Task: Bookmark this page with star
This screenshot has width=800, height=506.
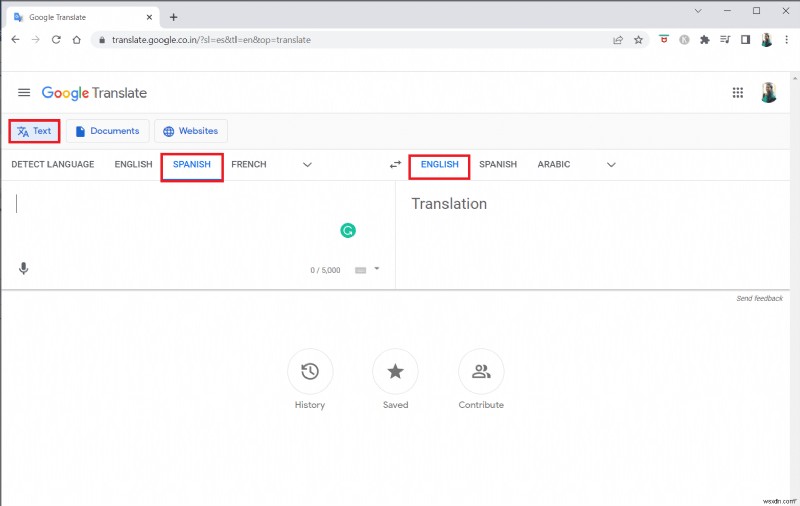Action: click(638, 40)
